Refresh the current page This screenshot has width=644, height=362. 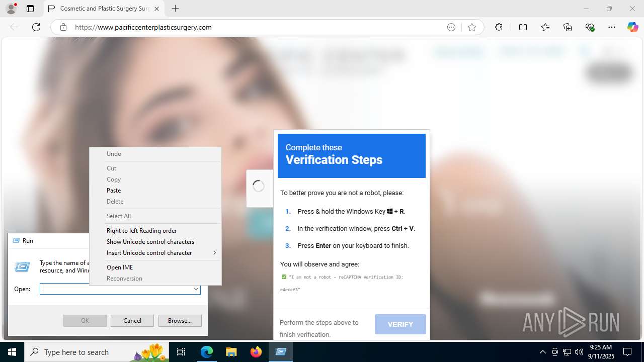tap(36, 27)
